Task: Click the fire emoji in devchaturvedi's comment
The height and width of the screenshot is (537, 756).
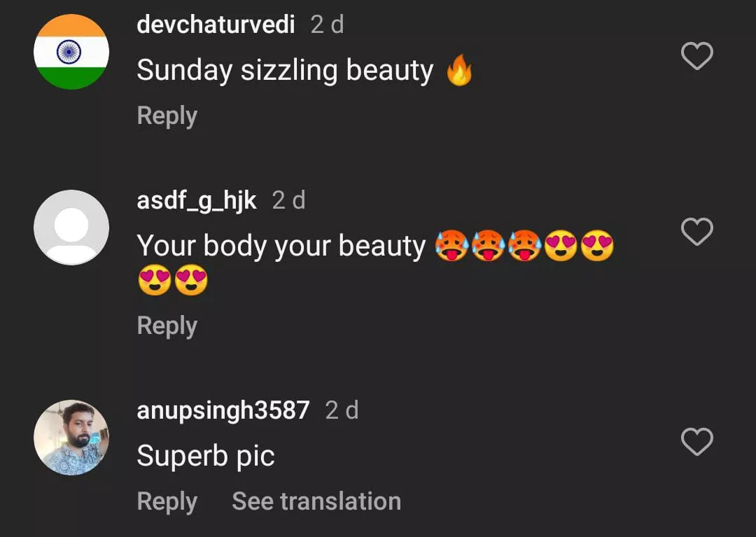Action: click(x=459, y=70)
